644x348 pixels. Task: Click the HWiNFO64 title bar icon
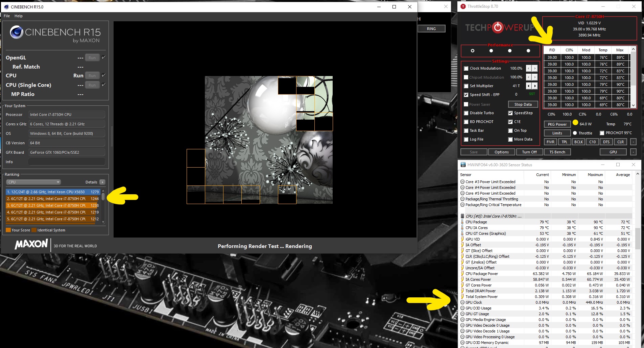tap(463, 165)
